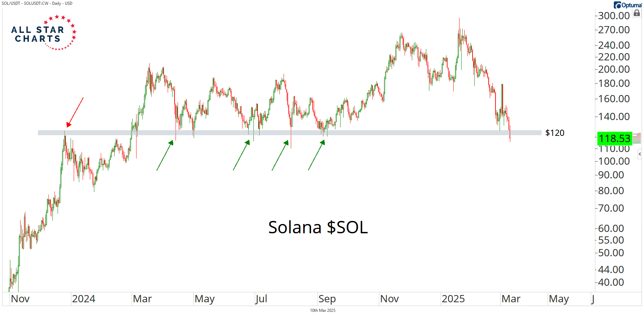Select the red downward arrow annotation
The height and width of the screenshot is (317, 644).
[x=75, y=112]
